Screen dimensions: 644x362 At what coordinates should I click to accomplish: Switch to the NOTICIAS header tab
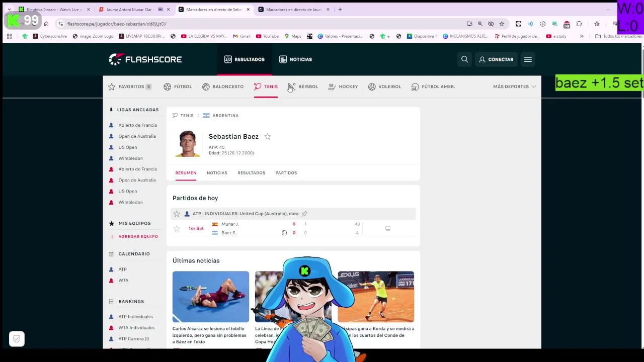click(x=296, y=59)
